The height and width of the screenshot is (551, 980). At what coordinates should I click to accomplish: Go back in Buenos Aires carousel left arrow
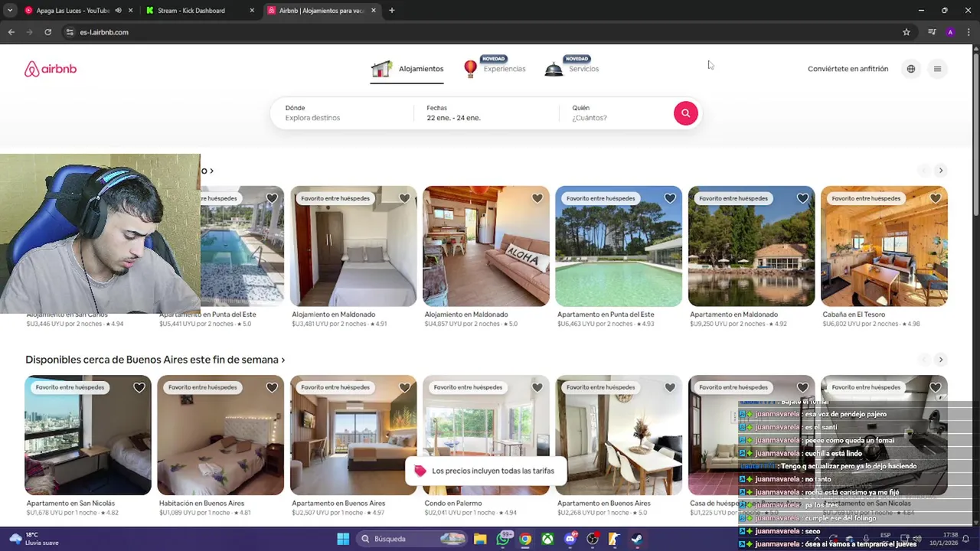[x=923, y=360]
